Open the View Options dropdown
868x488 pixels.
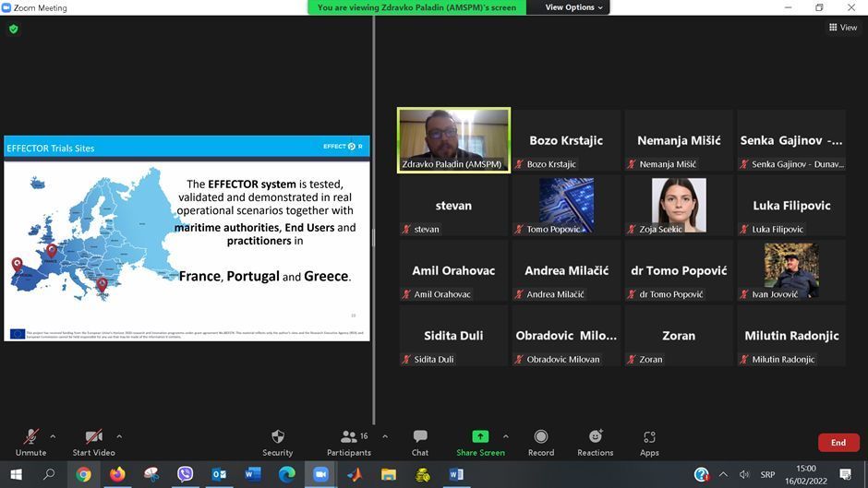(x=573, y=7)
